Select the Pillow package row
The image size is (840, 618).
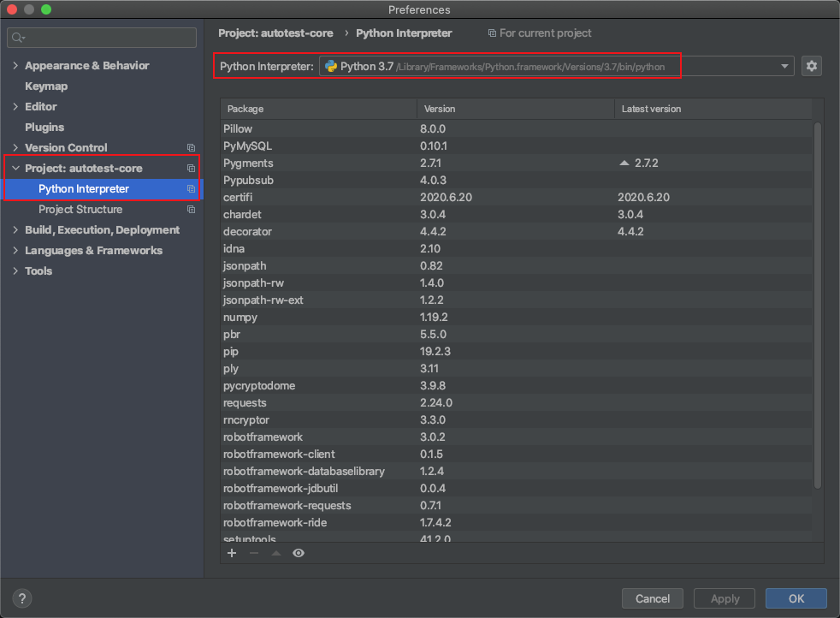pyautogui.click(x=516, y=128)
